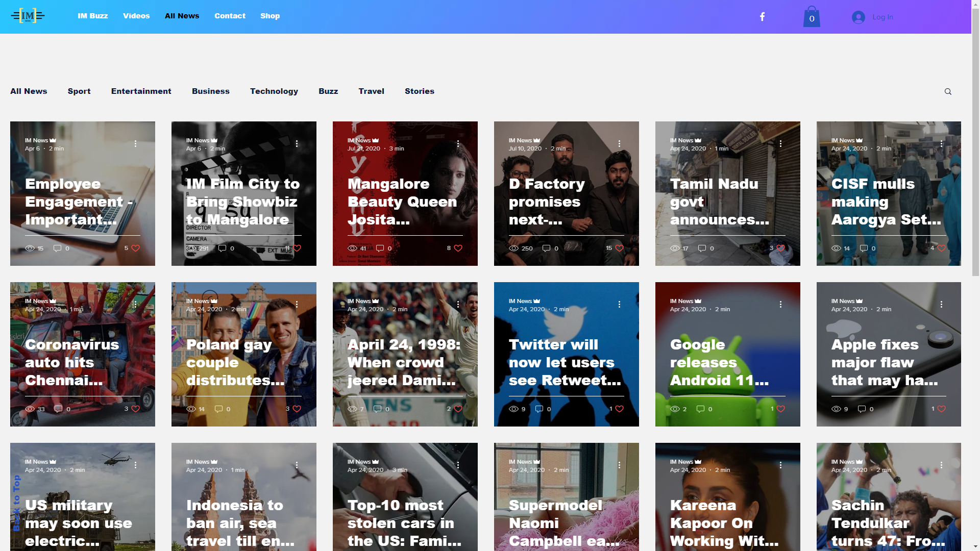Open more actions on Tamil Nadu govt post

click(780, 144)
